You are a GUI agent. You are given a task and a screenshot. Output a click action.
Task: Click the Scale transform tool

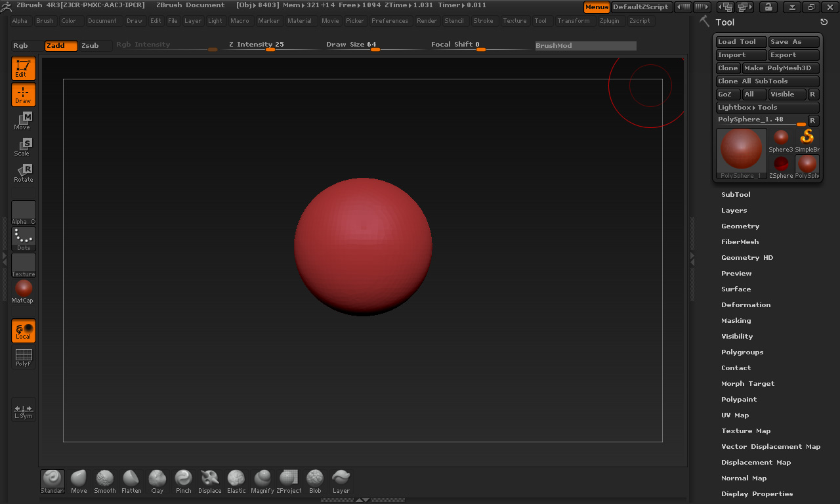(x=24, y=147)
